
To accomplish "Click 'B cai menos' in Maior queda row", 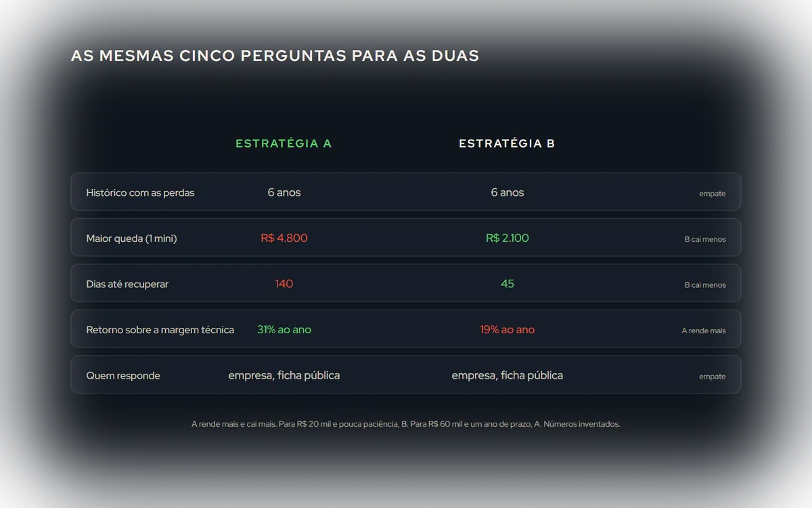I will (705, 239).
